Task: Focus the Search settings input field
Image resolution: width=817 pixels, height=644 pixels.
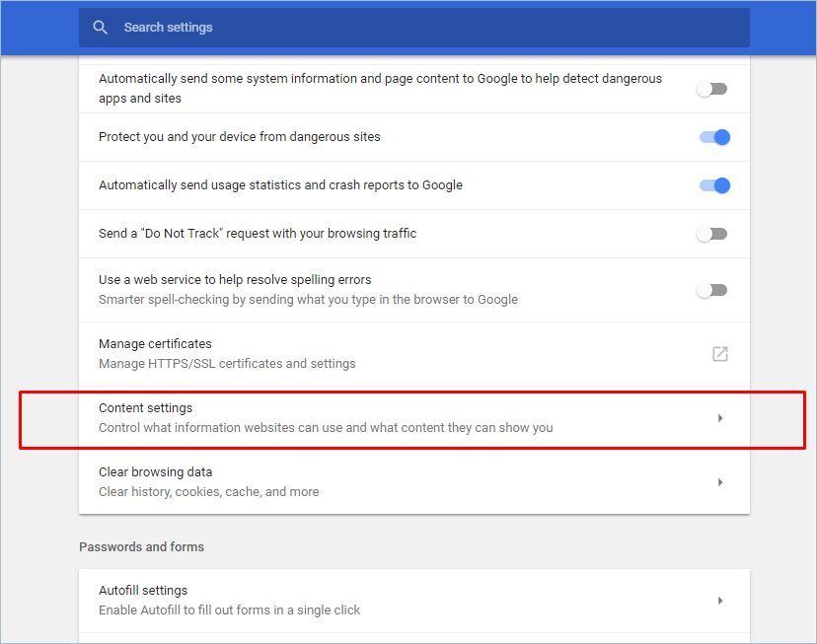Action: tap(414, 28)
